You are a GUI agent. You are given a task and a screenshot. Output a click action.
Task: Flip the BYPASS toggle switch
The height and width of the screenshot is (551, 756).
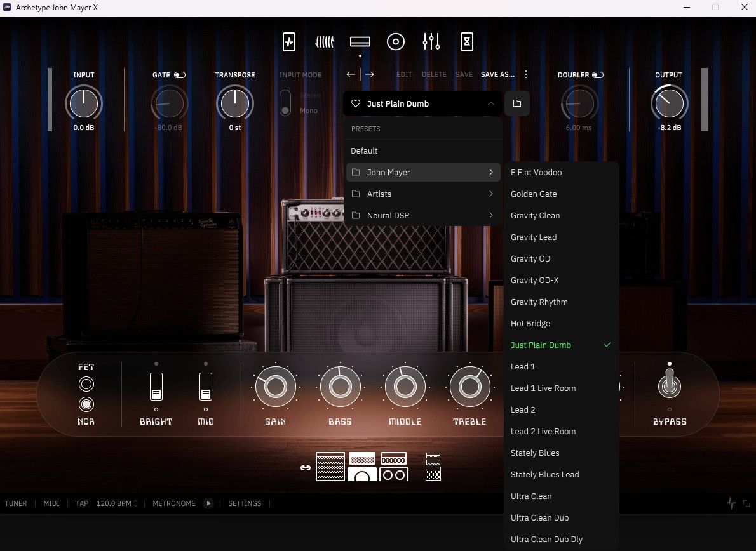coord(670,384)
